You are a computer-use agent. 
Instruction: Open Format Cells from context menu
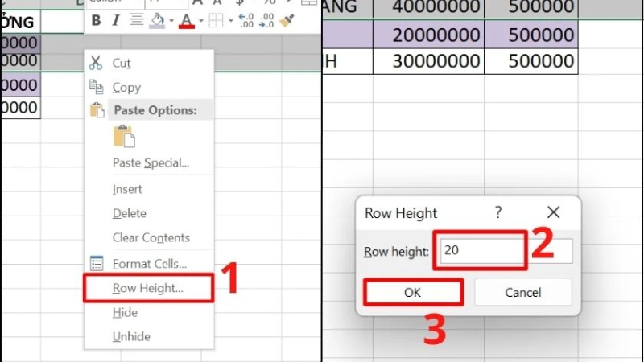pyautogui.click(x=149, y=264)
